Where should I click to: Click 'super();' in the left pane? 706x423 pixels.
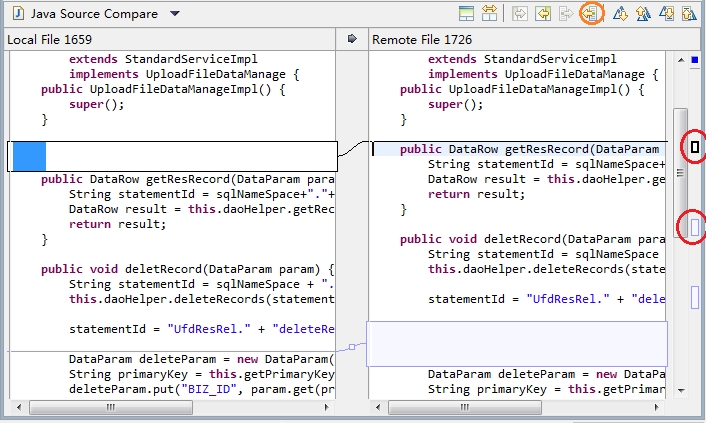point(96,104)
